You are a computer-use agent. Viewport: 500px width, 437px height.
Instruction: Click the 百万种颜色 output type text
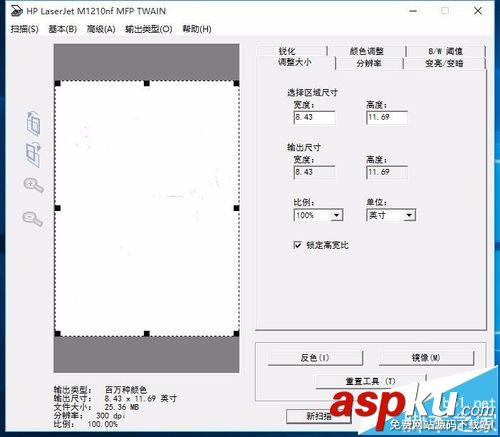tap(126, 390)
